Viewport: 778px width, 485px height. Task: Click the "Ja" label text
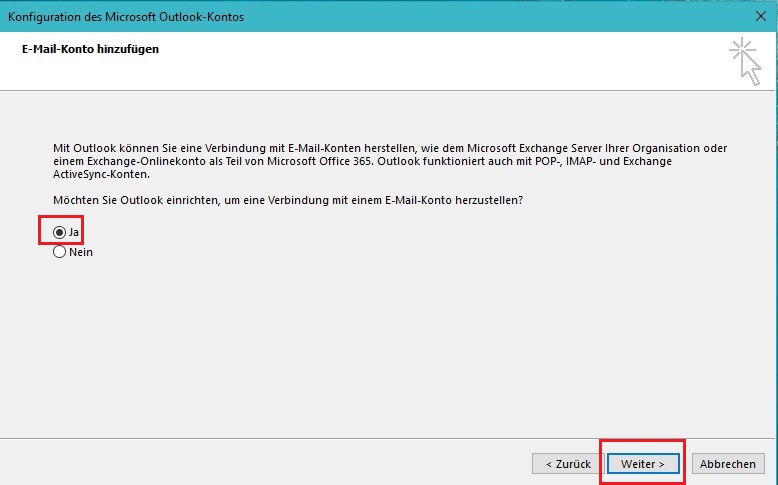(74, 232)
